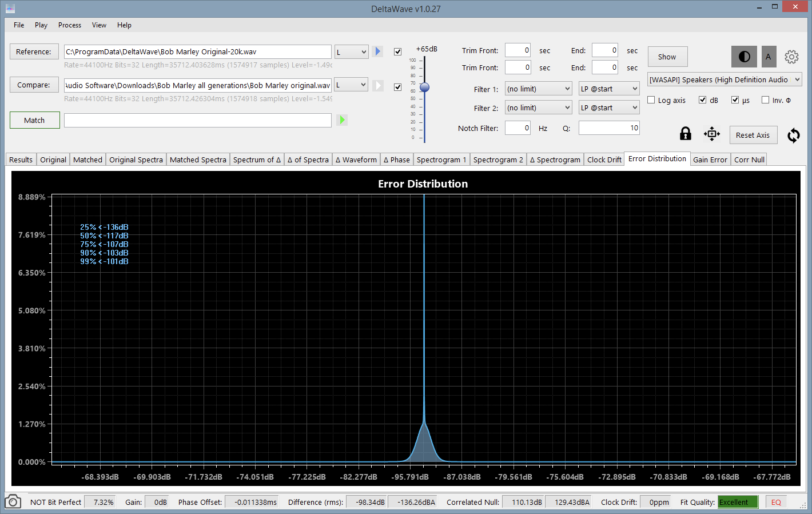Click the Show button
The width and height of the screenshot is (812, 514).
(667, 57)
